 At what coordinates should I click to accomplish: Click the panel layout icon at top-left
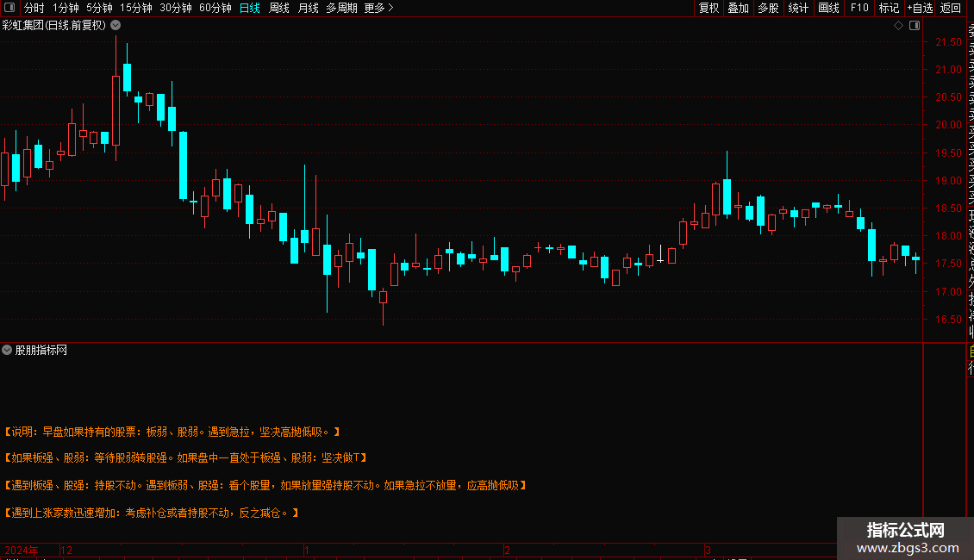(9, 8)
